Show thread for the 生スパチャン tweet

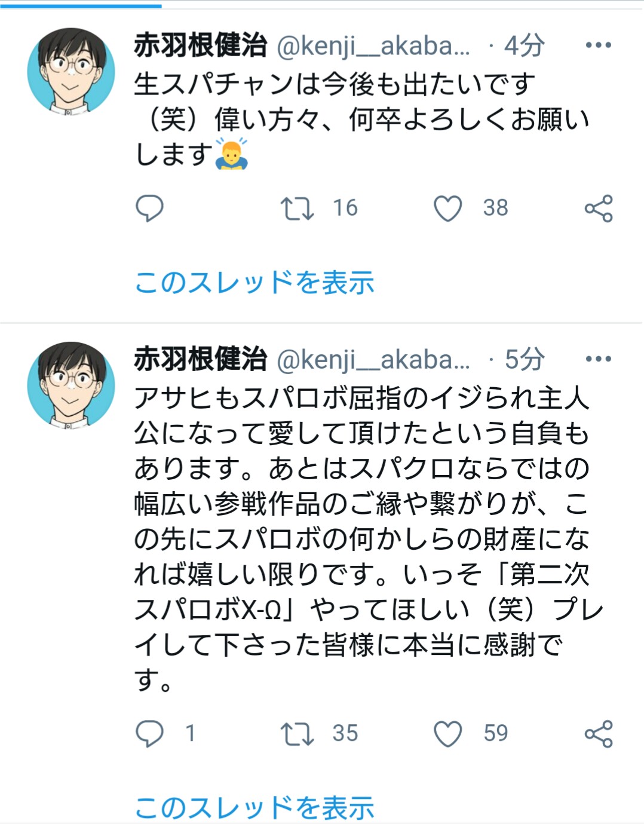coord(254,282)
